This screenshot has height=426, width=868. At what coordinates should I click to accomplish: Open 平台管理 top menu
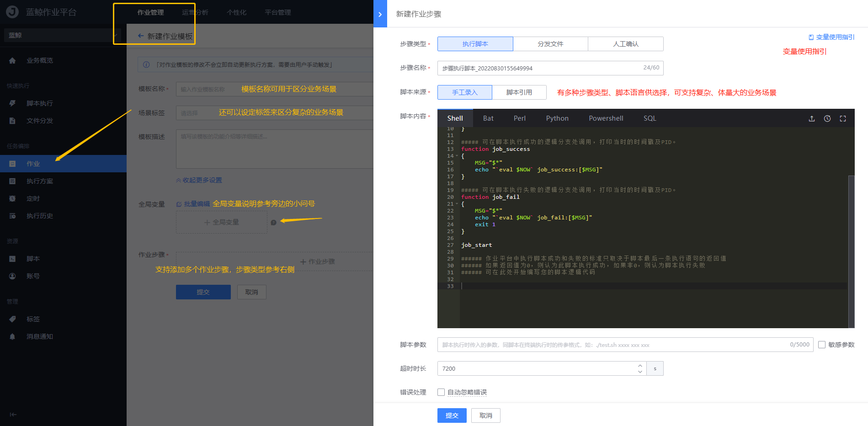click(x=278, y=12)
